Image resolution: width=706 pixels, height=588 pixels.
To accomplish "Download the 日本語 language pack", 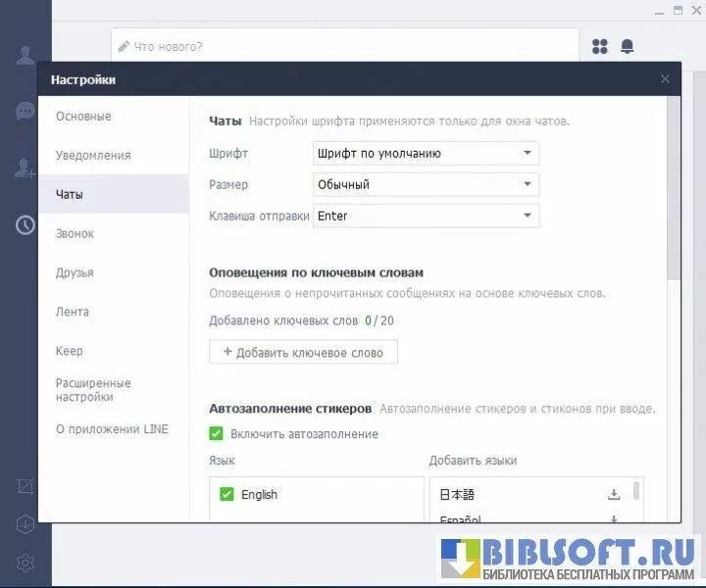I will pos(614,495).
